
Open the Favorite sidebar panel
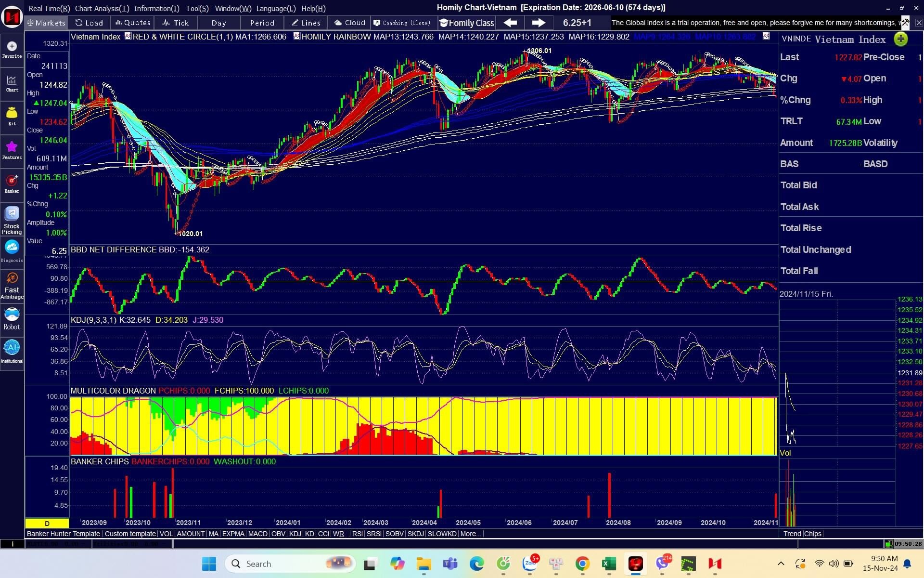(12, 50)
